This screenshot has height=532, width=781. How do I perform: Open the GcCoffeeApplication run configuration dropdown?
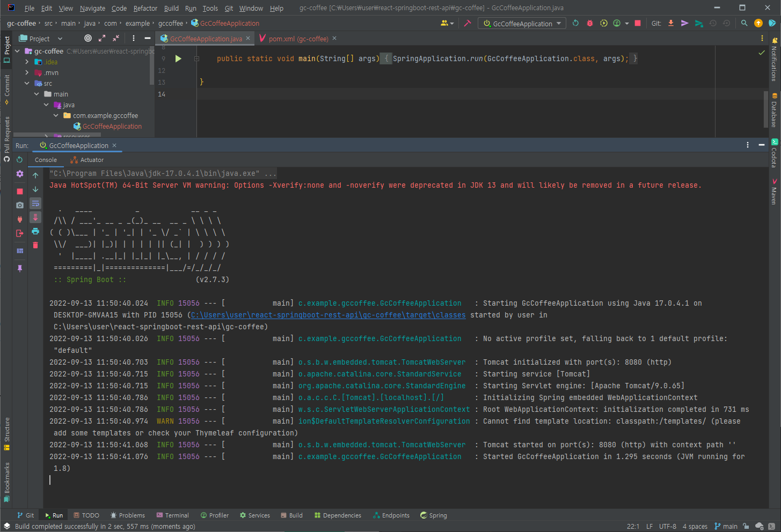pyautogui.click(x=522, y=24)
